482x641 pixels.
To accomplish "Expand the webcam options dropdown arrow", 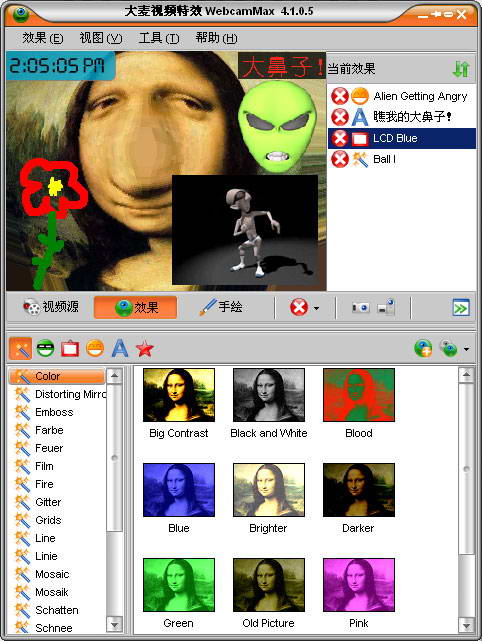I will point(466,349).
